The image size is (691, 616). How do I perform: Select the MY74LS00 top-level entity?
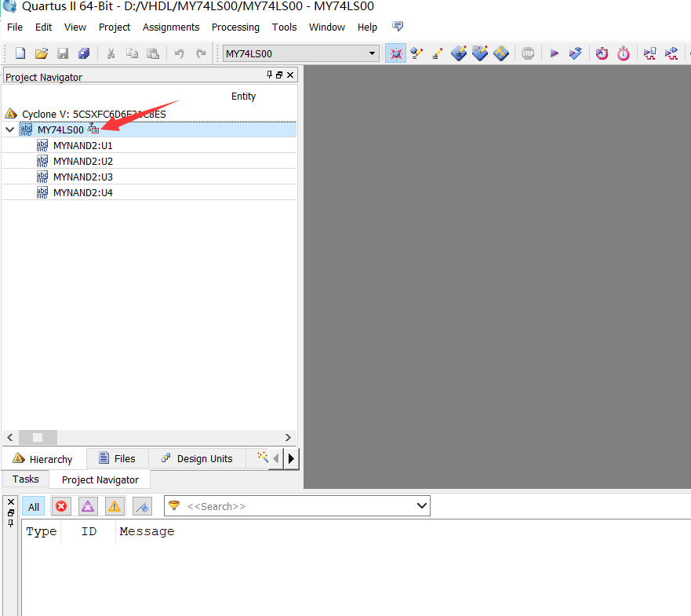60,129
